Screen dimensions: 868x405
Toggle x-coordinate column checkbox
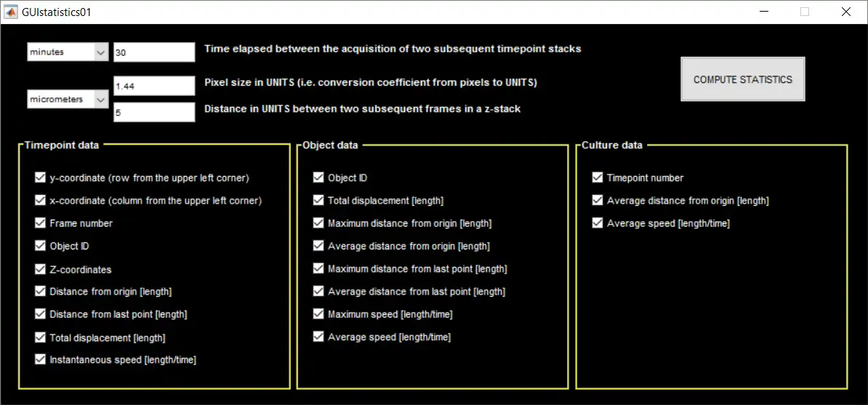pyautogui.click(x=40, y=200)
